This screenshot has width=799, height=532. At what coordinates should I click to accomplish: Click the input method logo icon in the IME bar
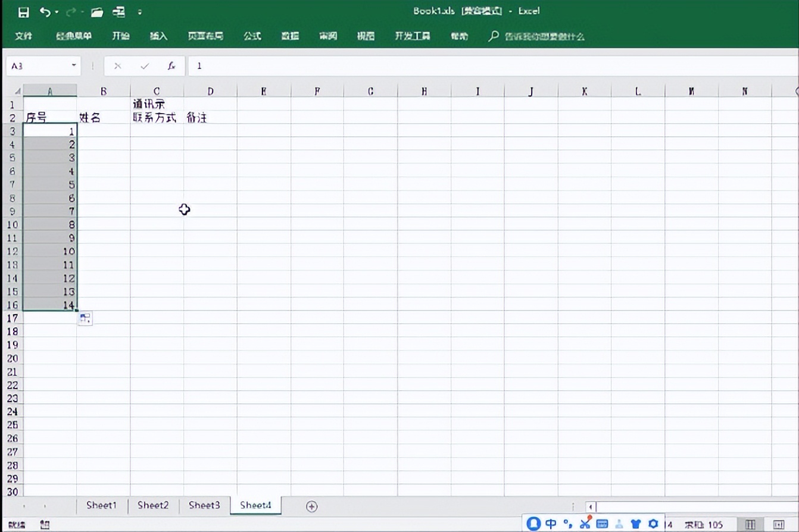coord(534,524)
